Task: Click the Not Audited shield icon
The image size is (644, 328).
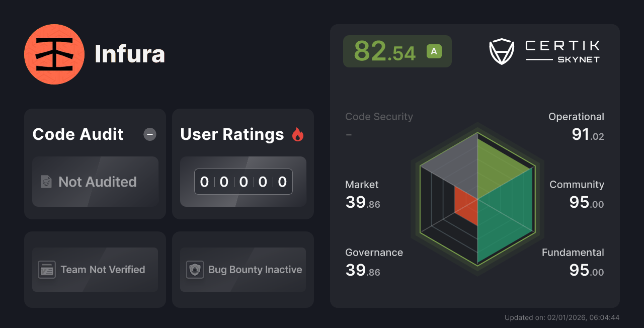Action: [47, 182]
